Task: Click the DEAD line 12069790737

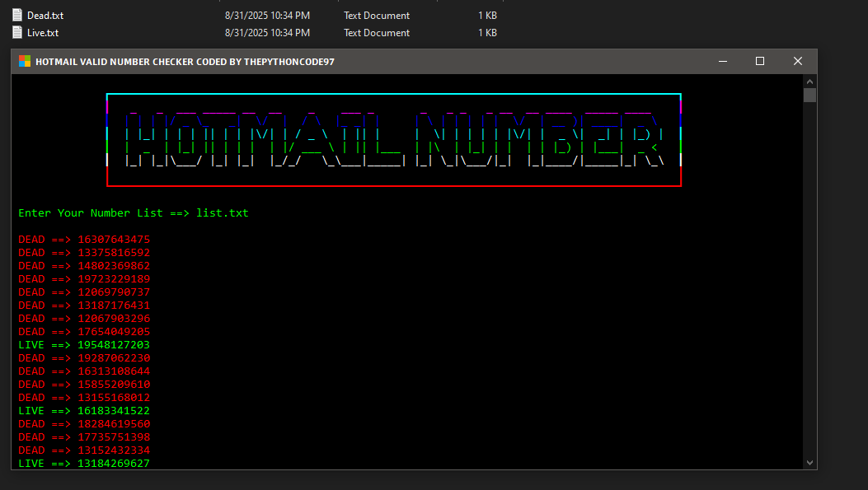Action: coord(84,292)
